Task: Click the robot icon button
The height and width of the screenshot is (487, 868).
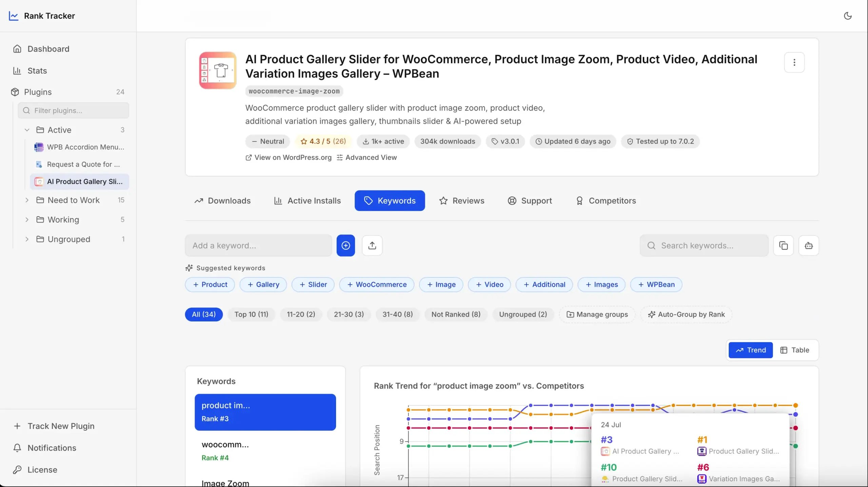Action: 809,245
